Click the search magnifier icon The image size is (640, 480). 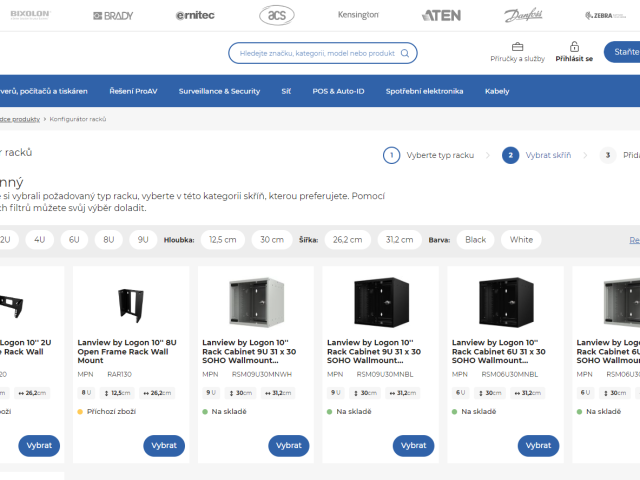pos(405,53)
